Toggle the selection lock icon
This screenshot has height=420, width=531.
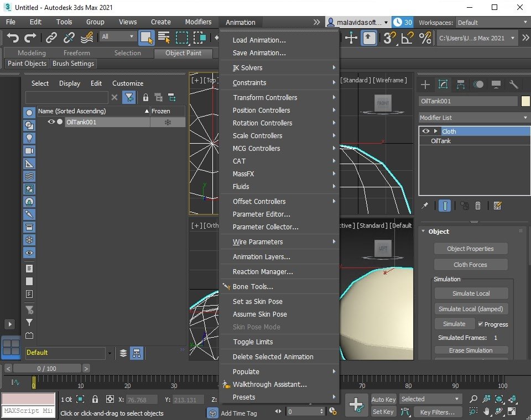point(95,399)
